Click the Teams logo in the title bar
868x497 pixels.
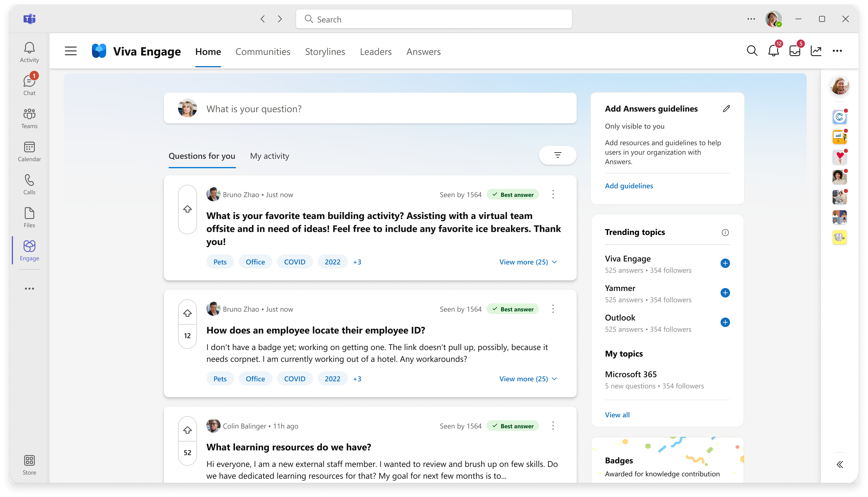pos(29,19)
